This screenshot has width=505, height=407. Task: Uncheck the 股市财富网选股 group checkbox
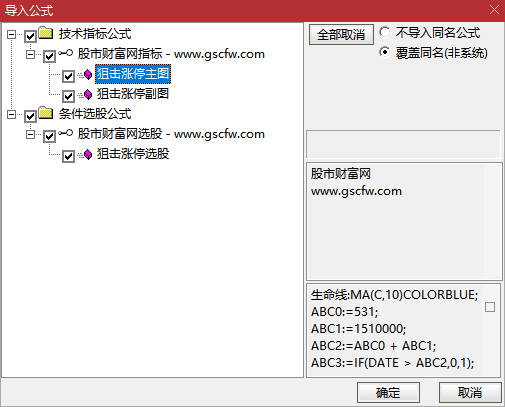pyautogui.click(x=49, y=136)
